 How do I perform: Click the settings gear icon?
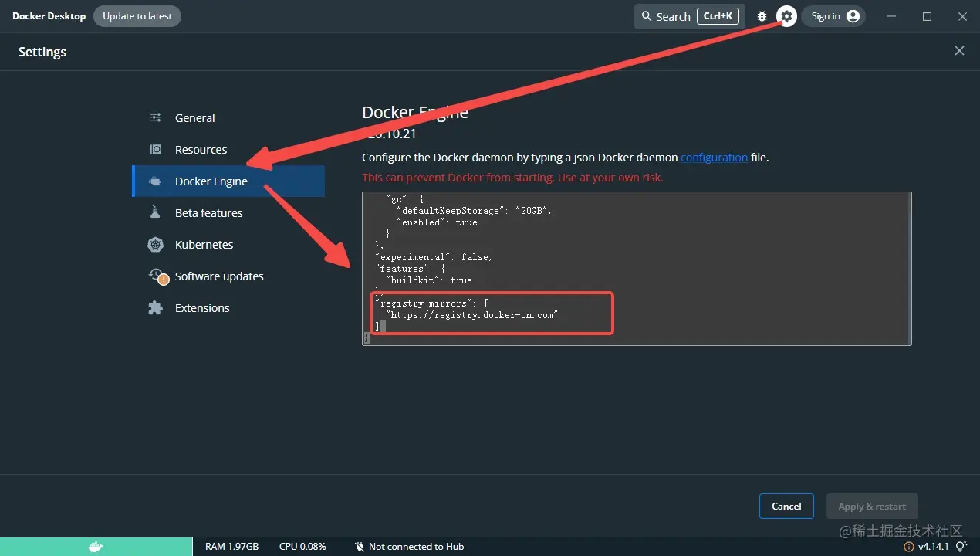(x=786, y=16)
